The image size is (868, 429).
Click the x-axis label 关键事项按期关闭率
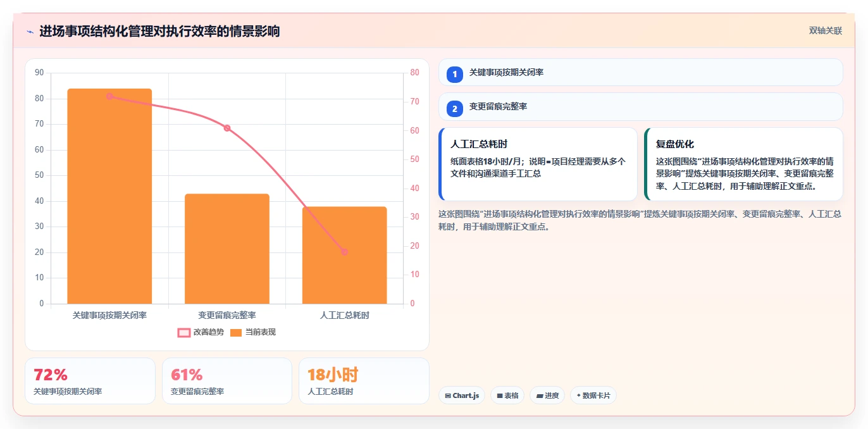pos(109,315)
